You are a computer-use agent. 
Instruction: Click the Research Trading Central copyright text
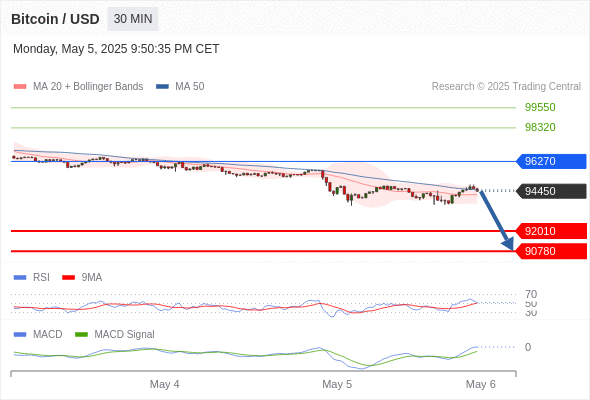click(x=506, y=87)
